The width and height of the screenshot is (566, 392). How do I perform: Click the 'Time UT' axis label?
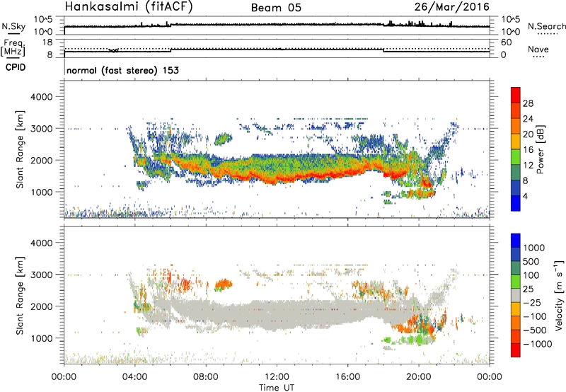[277, 387]
